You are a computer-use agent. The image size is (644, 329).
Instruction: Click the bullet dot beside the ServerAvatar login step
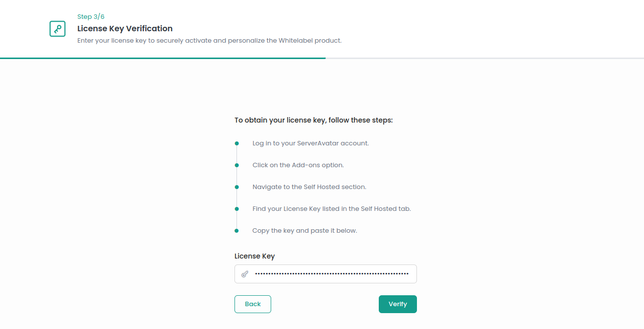[x=237, y=143]
